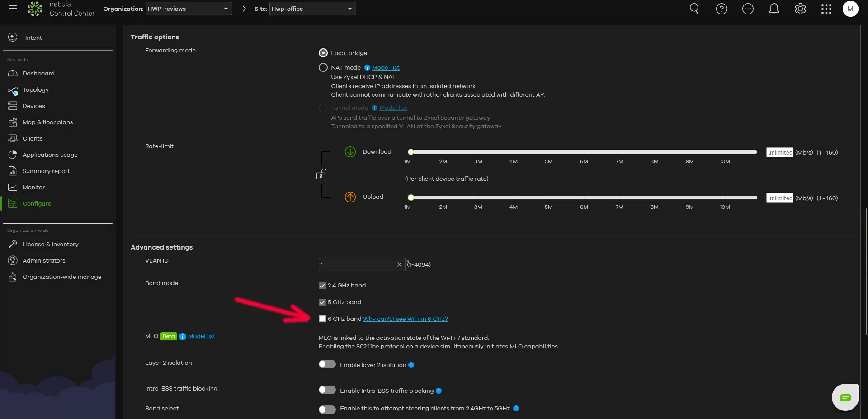Click the hamburger menu icon

pyautogui.click(x=13, y=9)
